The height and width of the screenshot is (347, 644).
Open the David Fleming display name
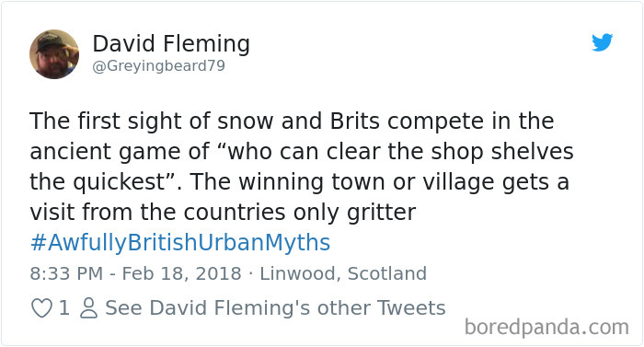(x=171, y=43)
